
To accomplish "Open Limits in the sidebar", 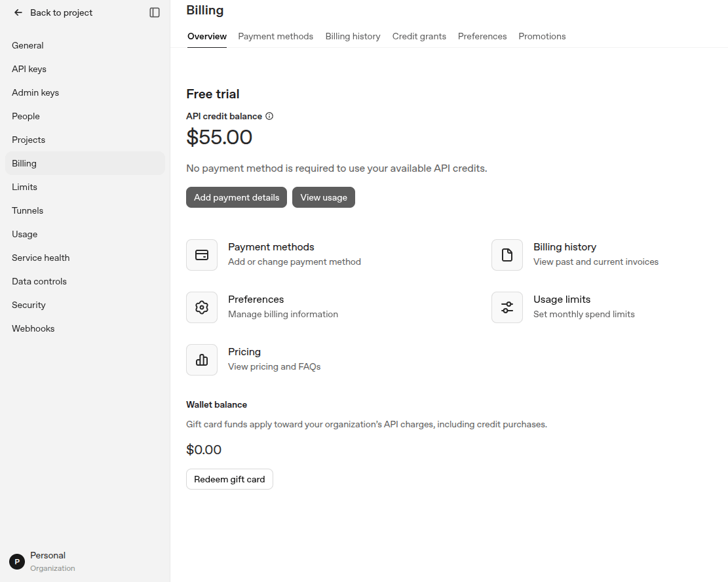I will tap(85, 187).
